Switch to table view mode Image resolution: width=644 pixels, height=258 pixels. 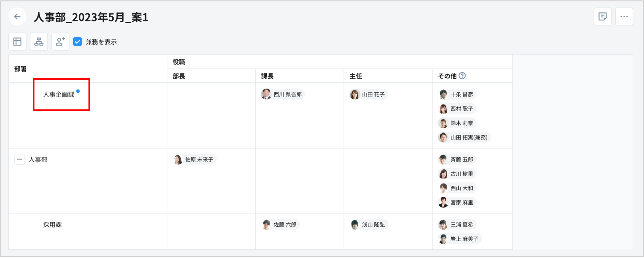17,41
